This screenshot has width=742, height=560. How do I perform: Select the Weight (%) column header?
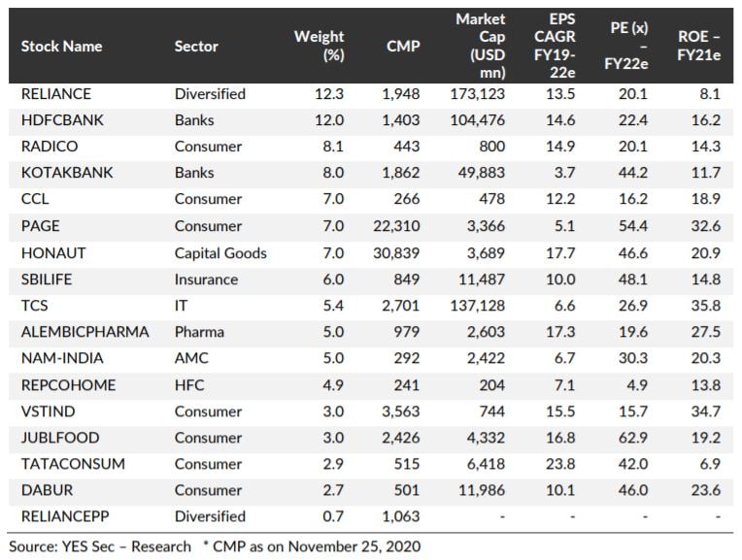(320, 46)
